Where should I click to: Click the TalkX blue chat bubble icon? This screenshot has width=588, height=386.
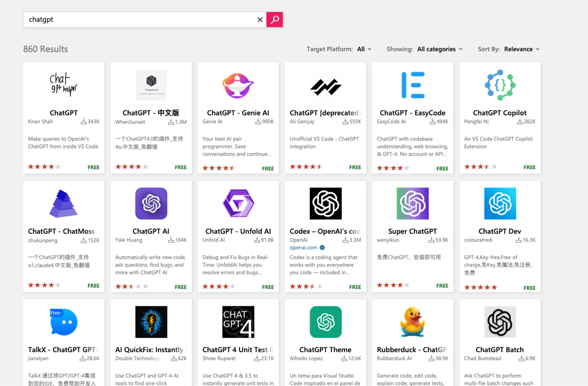coord(64,322)
